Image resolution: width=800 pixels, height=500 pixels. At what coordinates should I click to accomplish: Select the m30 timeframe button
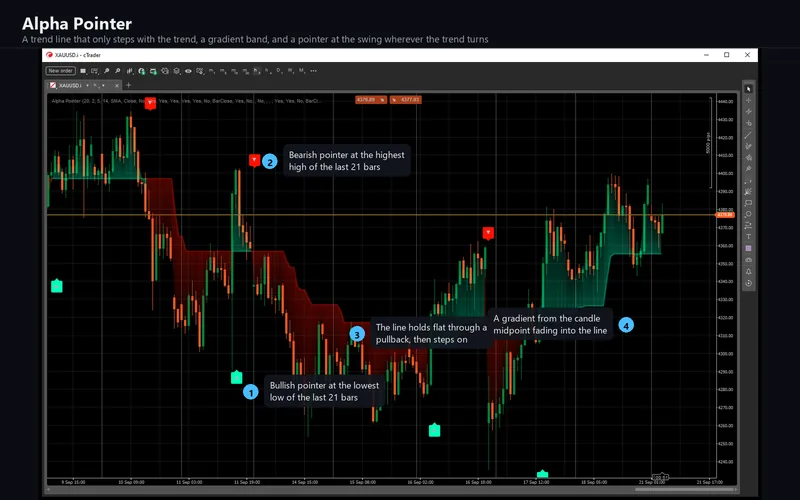tap(246, 71)
